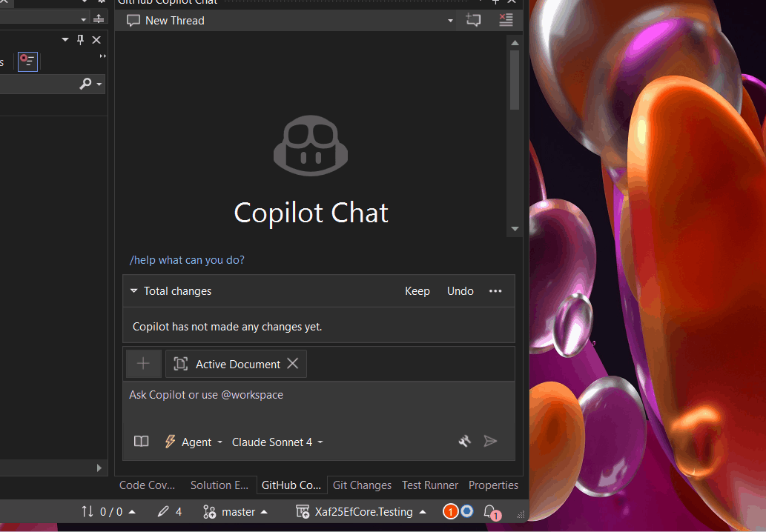Click the clear threads list icon
Viewport: 766px width, 532px height.
pos(506,20)
